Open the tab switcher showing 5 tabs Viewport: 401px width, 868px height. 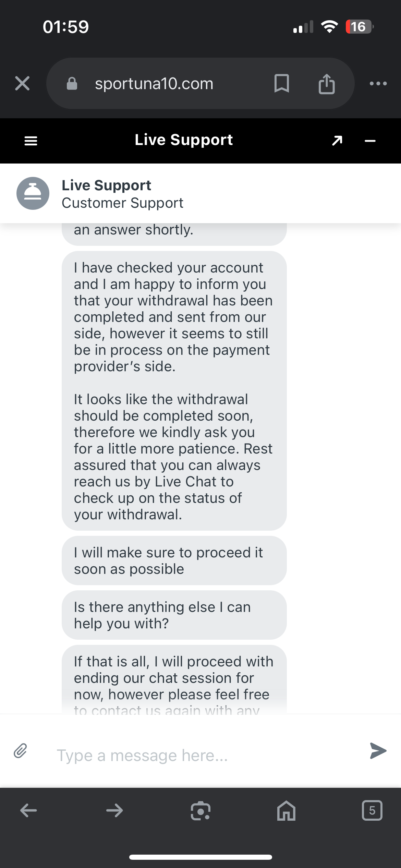click(372, 811)
